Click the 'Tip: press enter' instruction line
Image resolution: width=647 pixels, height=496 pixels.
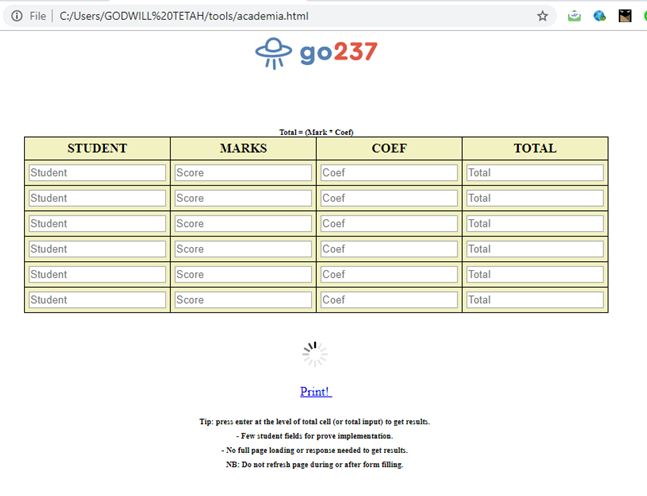coord(314,422)
